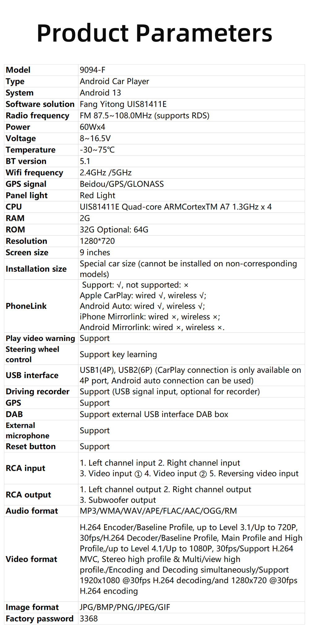
Task: Click the resolution value "1280*720"
Action: [x=97, y=241]
